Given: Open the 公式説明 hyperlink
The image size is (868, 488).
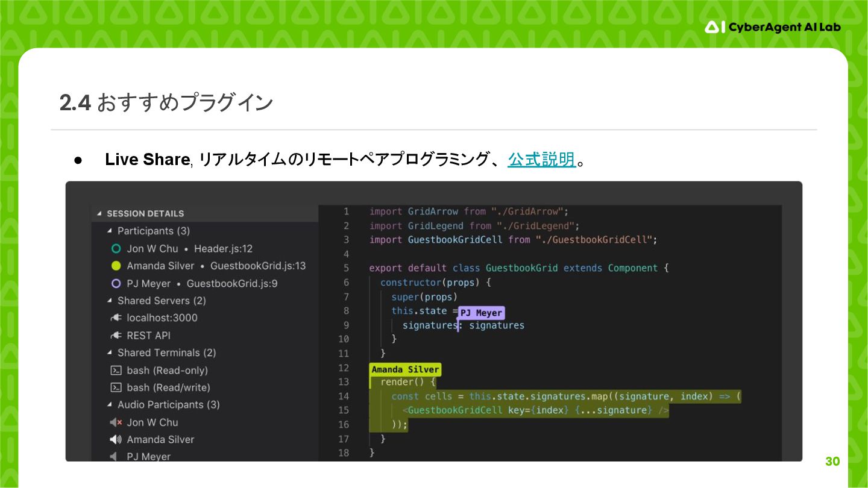Looking at the screenshot, I should 541,160.
